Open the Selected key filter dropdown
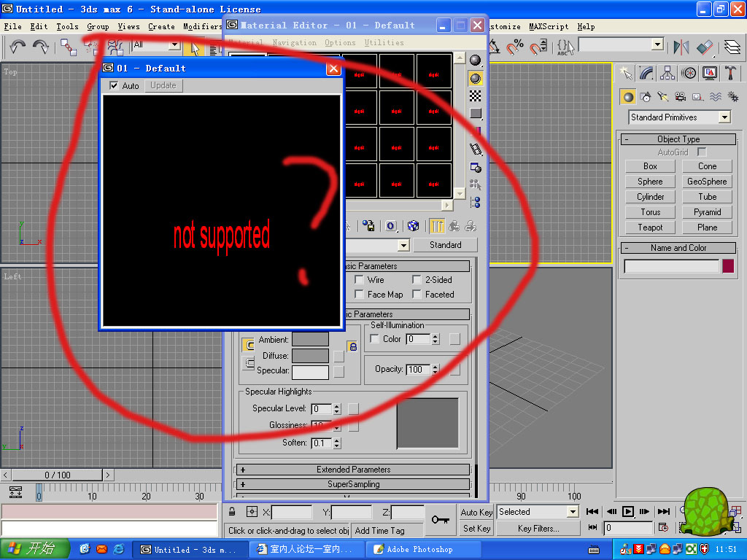Screen dimensions: 747x560 [573, 512]
